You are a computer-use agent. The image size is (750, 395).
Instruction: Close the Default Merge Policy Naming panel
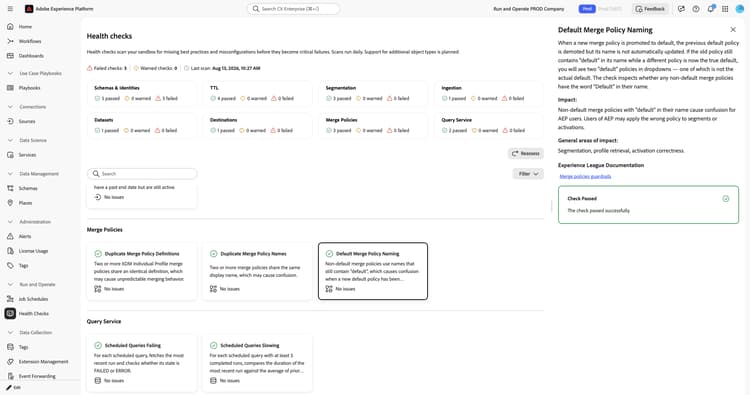coord(733,30)
